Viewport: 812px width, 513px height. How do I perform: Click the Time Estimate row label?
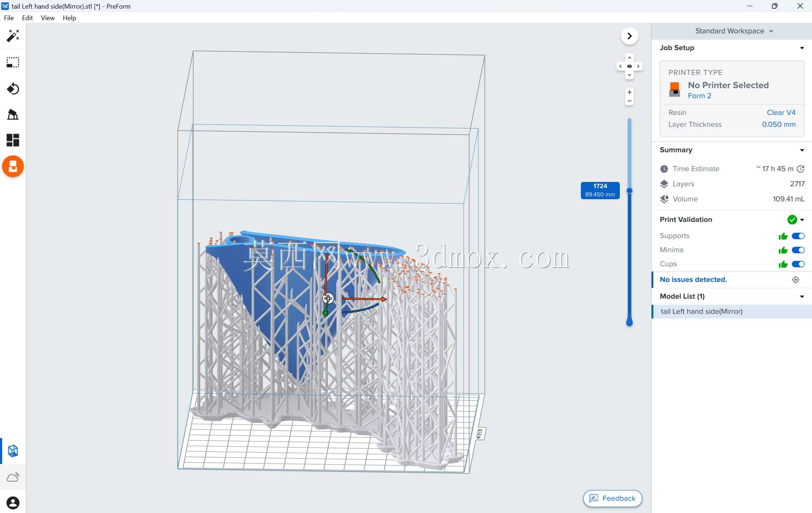(696, 169)
